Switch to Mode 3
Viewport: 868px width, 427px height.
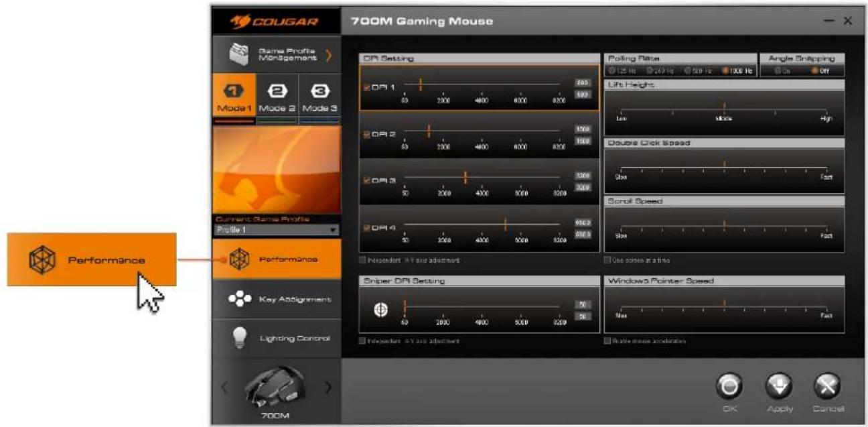click(x=319, y=96)
